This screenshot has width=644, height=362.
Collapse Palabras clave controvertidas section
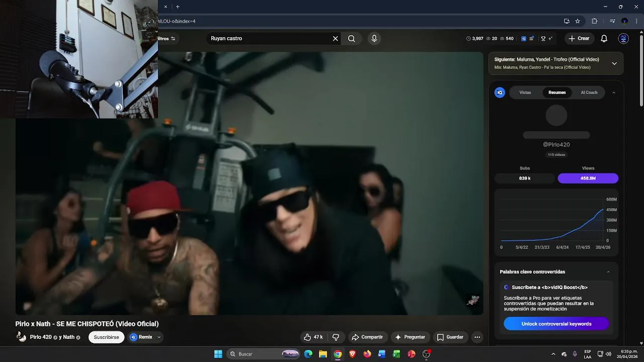tap(608, 272)
